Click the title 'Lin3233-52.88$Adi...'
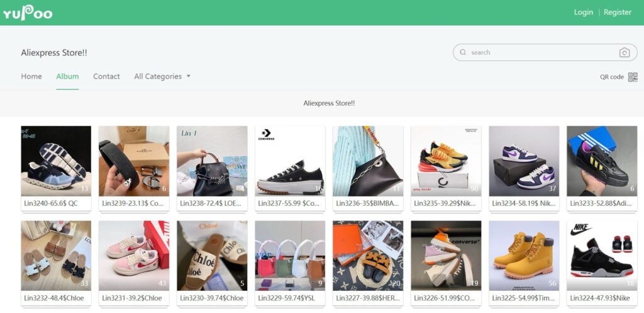The height and width of the screenshot is (313, 644). [601, 203]
